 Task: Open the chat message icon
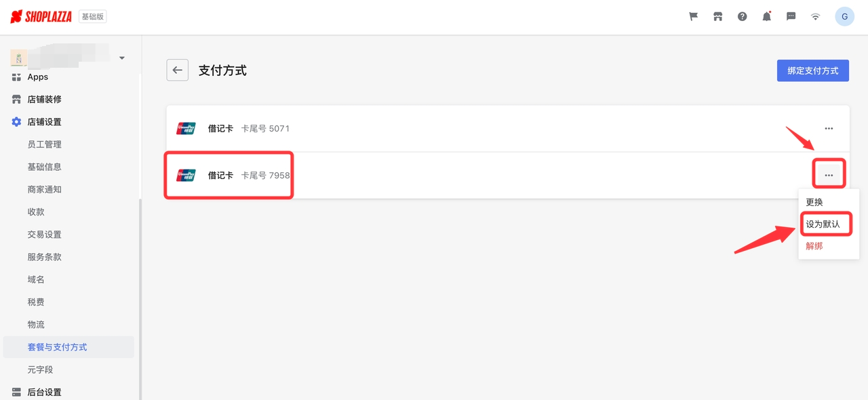tap(791, 17)
